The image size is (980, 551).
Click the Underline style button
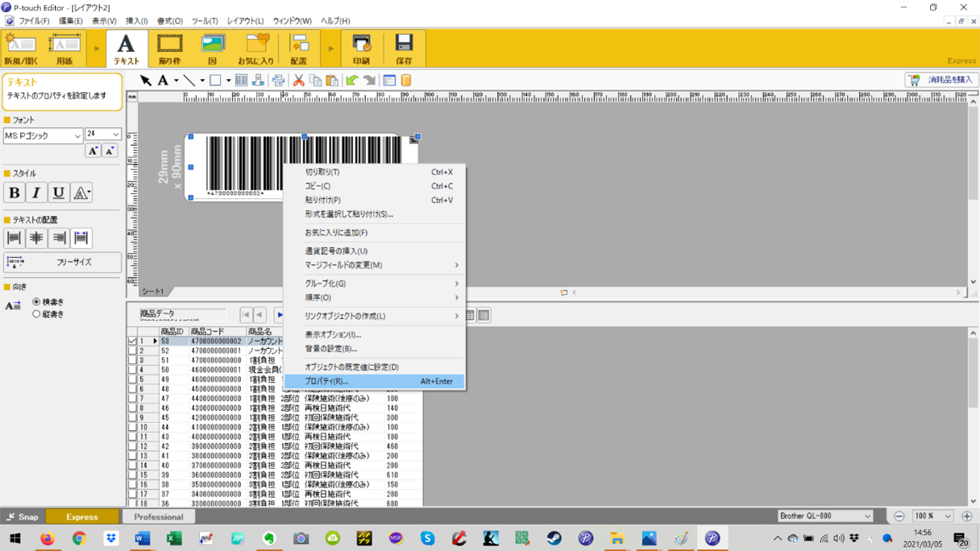click(58, 193)
